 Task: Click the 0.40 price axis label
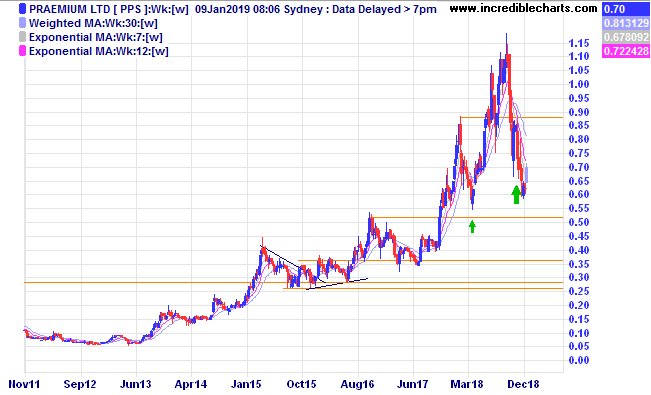click(x=579, y=250)
